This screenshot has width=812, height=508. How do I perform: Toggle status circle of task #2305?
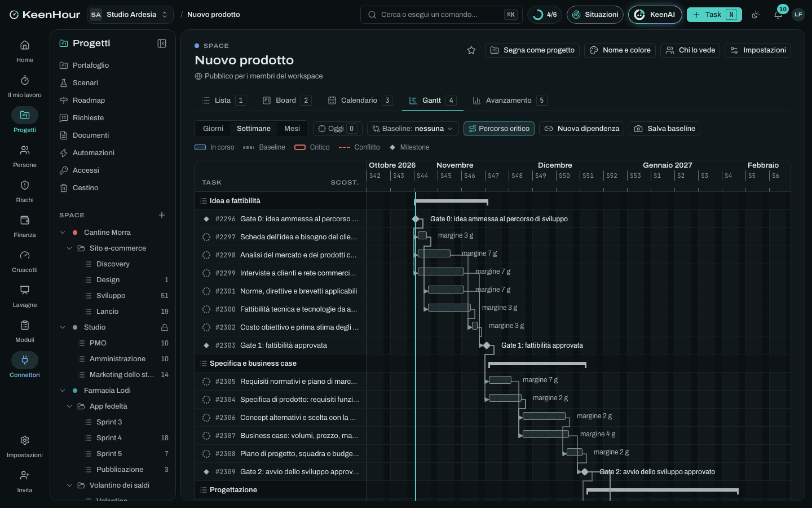(206, 382)
